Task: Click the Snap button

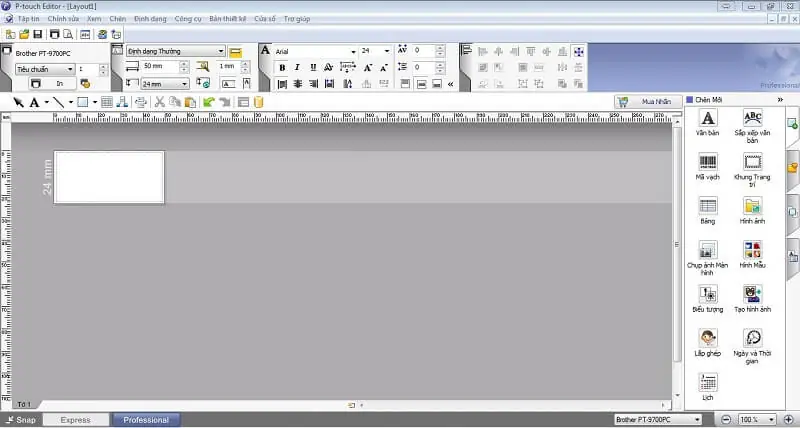Action: pyautogui.click(x=22, y=420)
